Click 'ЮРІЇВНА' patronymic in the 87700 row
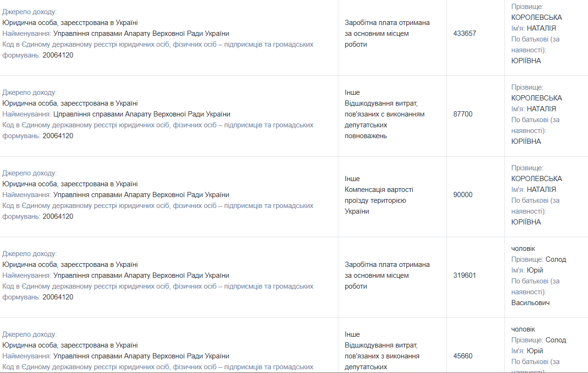 pyautogui.click(x=526, y=141)
